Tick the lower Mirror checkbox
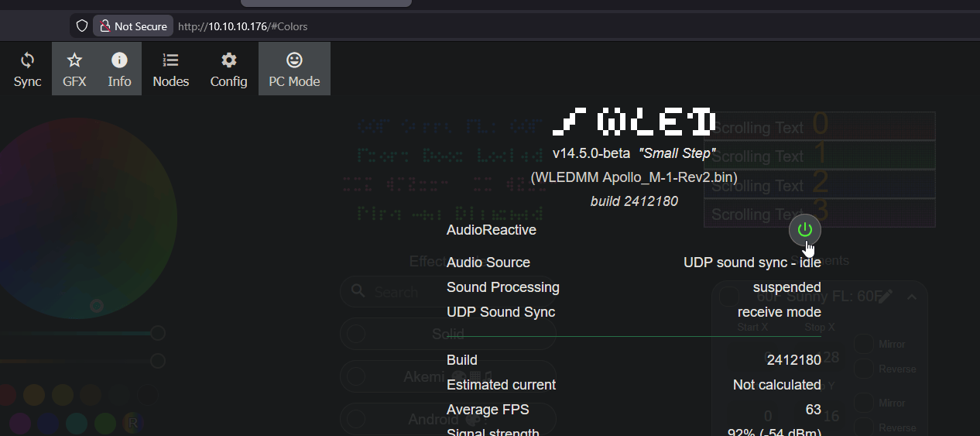This screenshot has height=436, width=980. click(864, 403)
